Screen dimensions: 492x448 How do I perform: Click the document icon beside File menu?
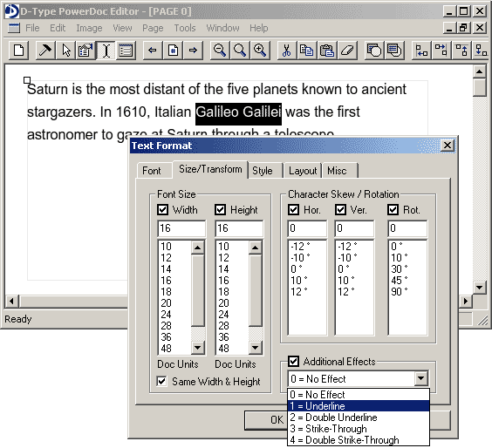coord(14,28)
